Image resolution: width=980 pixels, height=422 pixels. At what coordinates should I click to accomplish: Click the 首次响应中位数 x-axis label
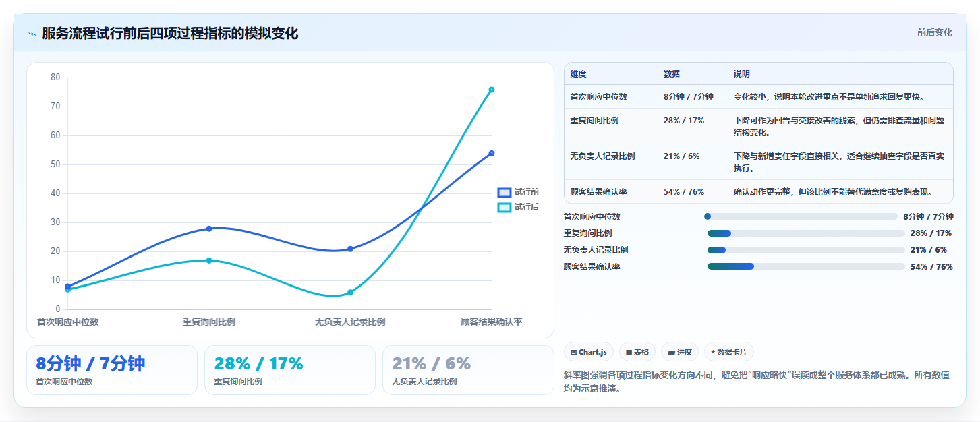tap(67, 322)
